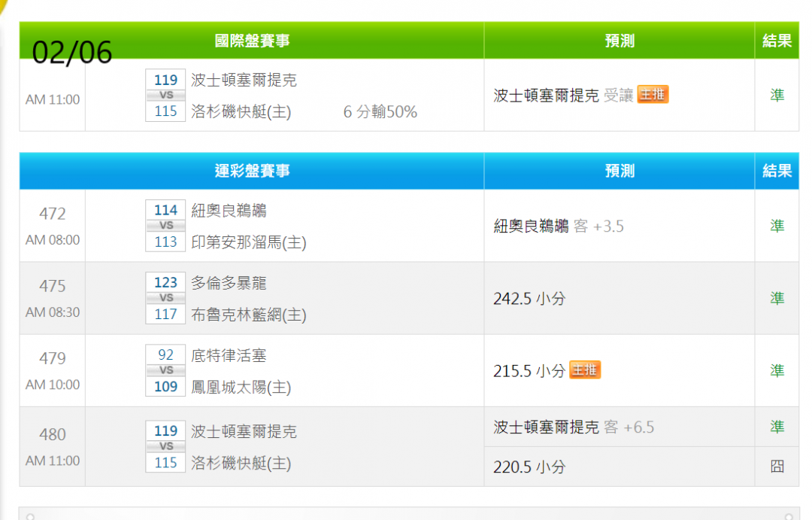Click the 準 result beside 客 +6.5
812x520 pixels.
[x=777, y=427]
